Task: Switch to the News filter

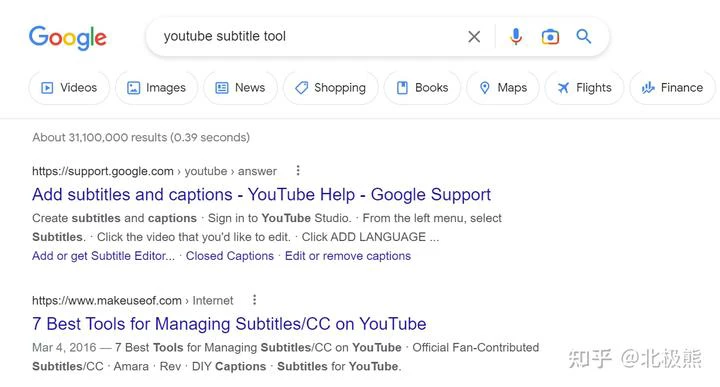Action: [241, 88]
